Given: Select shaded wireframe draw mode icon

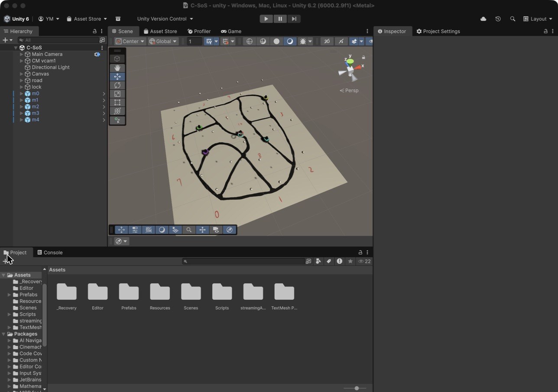Looking at the screenshot, I should coord(263,41).
